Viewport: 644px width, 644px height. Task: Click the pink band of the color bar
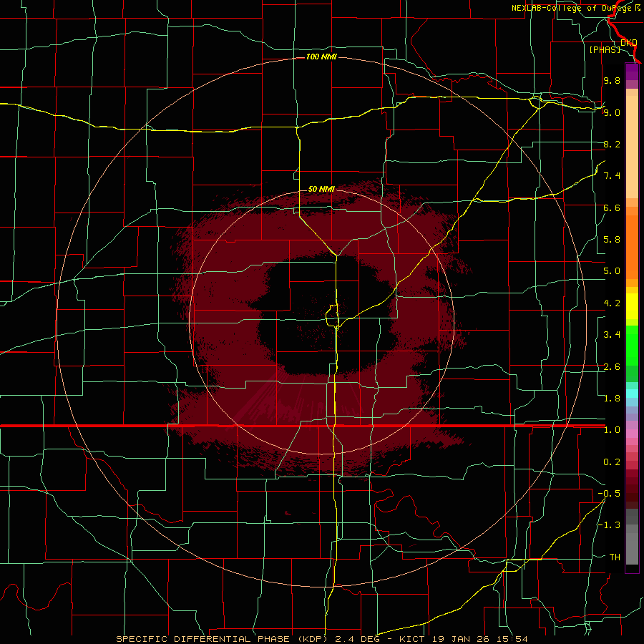pyautogui.click(x=632, y=434)
